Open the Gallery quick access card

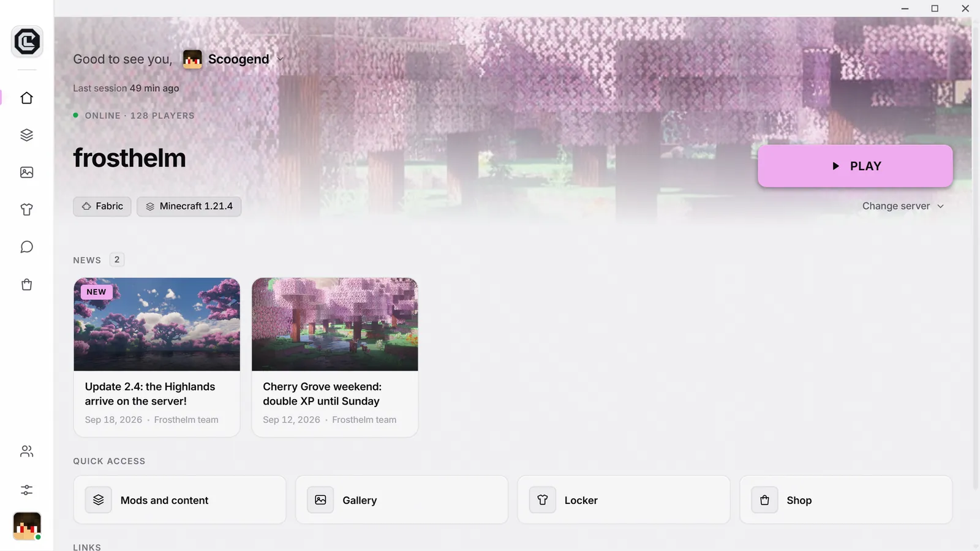tap(402, 500)
